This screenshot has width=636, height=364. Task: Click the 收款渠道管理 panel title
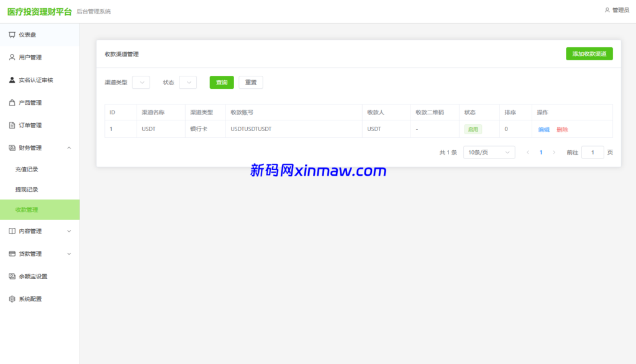122,54
